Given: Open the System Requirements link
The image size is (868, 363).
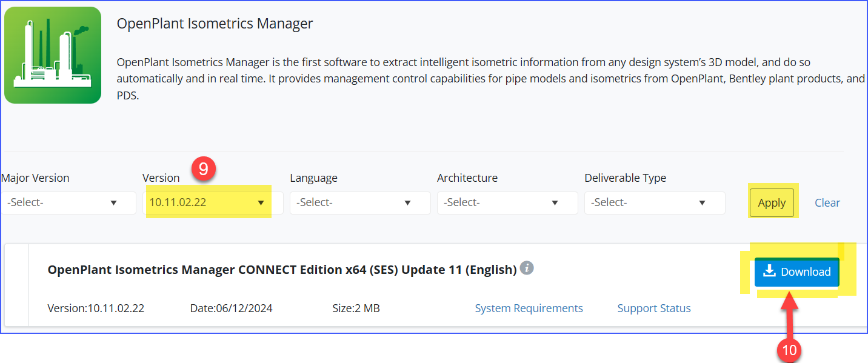Looking at the screenshot, I should [529, 308].
